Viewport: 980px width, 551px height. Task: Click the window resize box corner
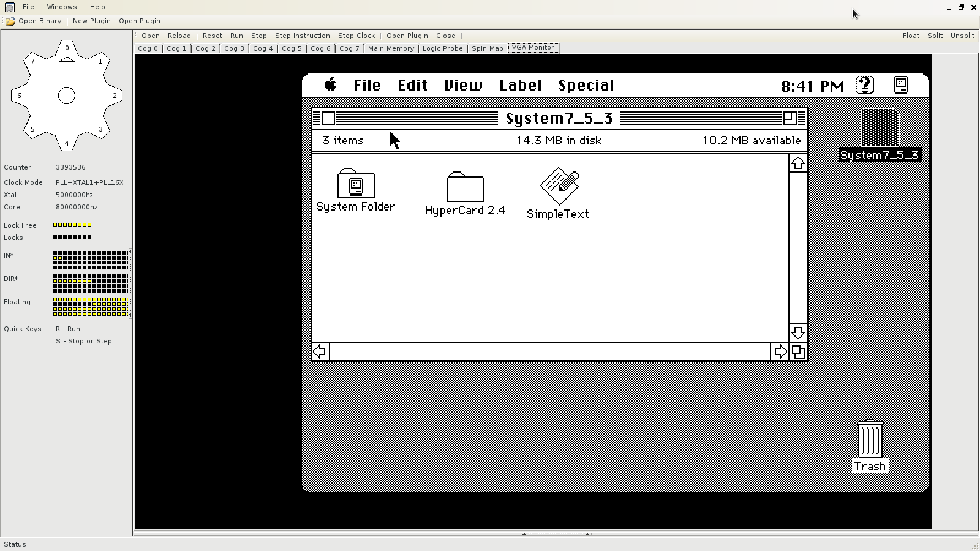pos(798,351)
